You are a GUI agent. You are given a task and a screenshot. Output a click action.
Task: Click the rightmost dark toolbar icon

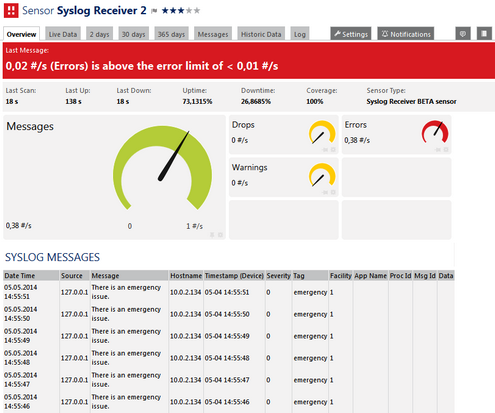[x=484, y=34]
